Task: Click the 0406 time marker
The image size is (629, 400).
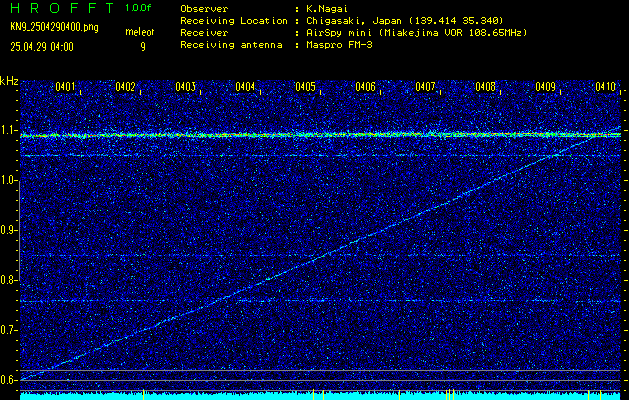Action: (365, 87)
